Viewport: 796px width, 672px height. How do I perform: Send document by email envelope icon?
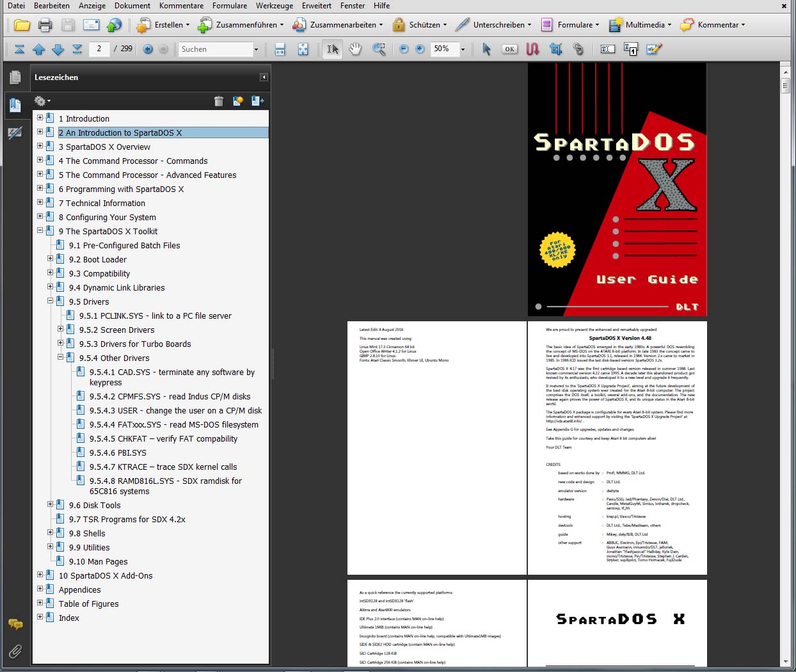[x=91, y=25]
